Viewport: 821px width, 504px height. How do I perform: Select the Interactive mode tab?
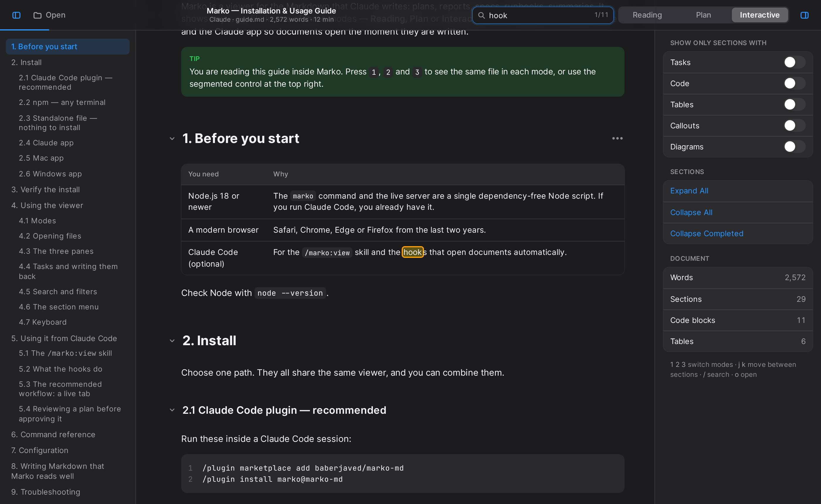(760, 15)
